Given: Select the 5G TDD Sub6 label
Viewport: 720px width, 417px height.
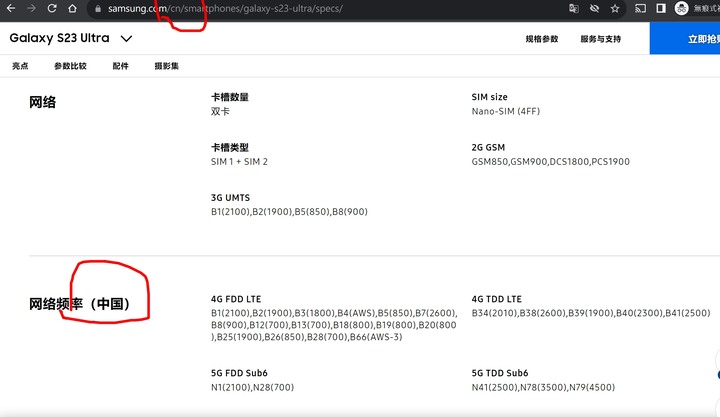Looking at the screenshot, I should click(500, 373).
